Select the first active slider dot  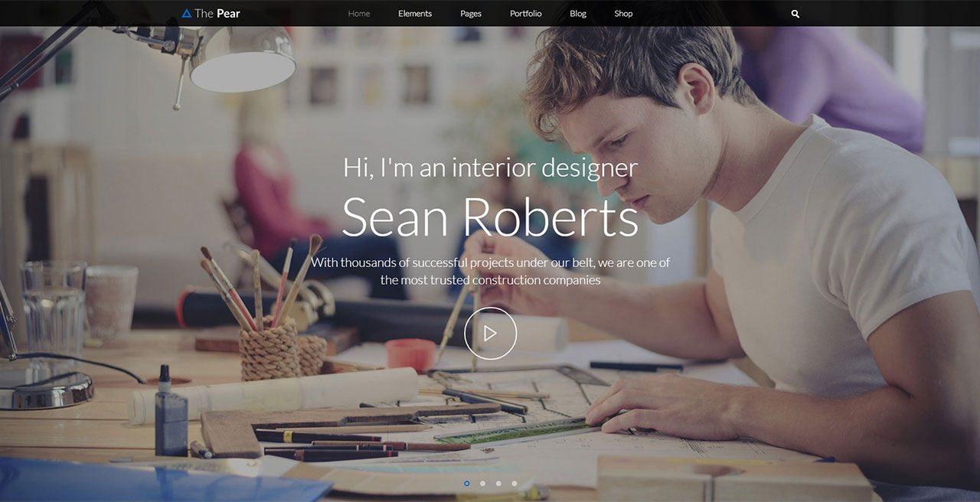pos(467,483)
